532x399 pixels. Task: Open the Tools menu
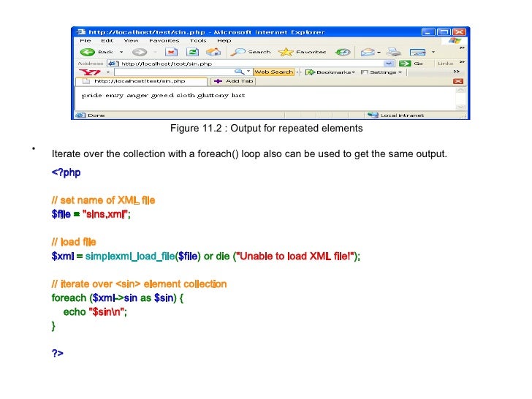point(198,40)
